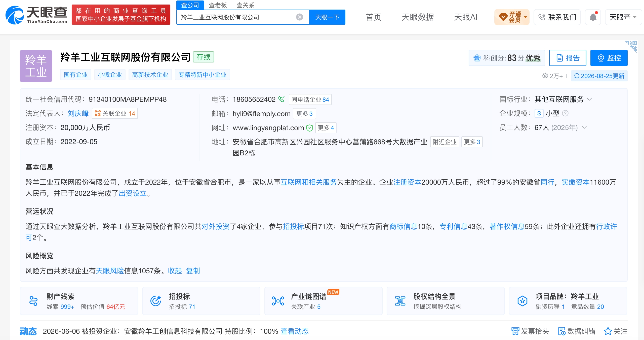
Task: Click the red slogan banner
Action: (121, 15)
